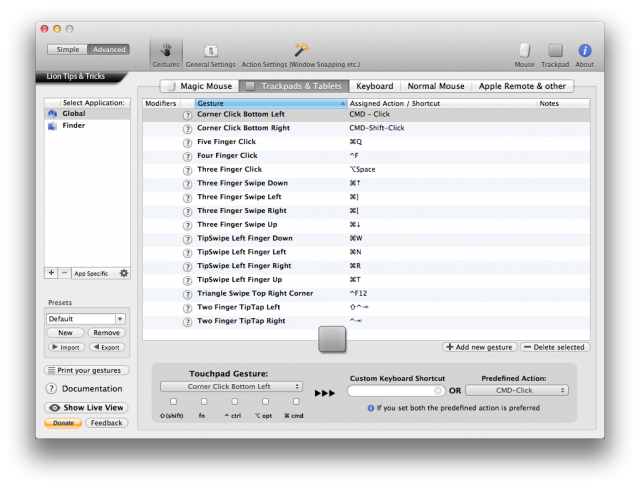Image resolution: width=640 pixels, height=488 pixels.
Task: Switch to the Keyboard tab
Action: click(x=375, y=86)
